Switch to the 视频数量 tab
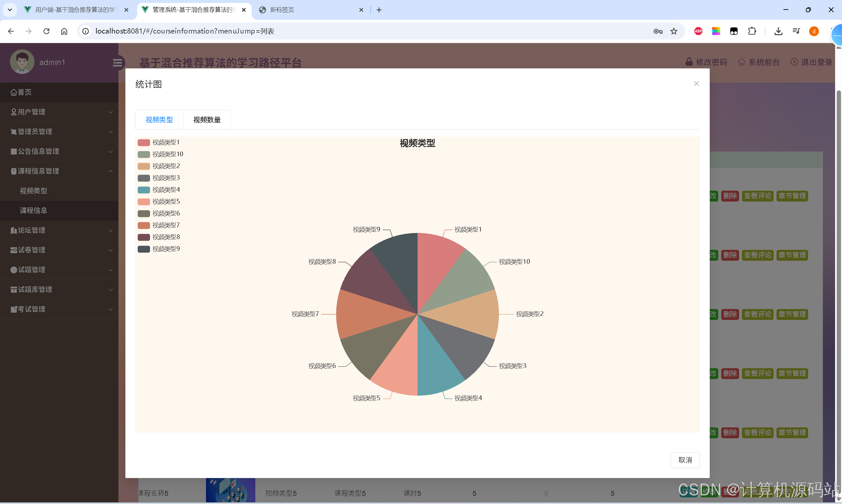 [x=207, y=120]
